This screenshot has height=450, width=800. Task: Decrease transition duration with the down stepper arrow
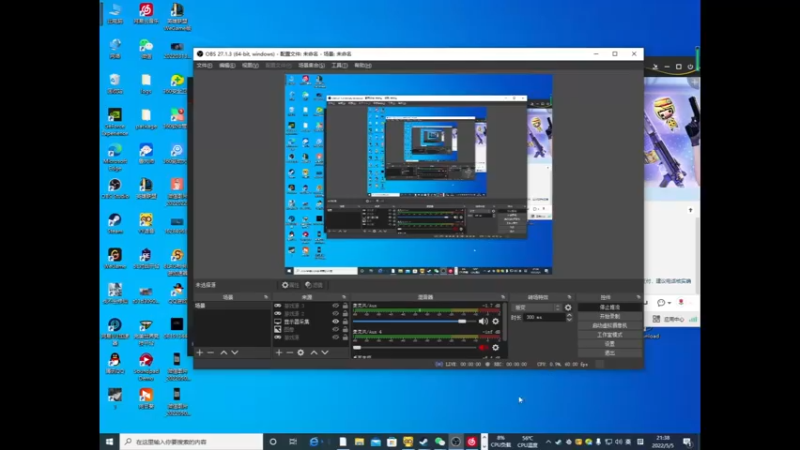coord(569,319)
